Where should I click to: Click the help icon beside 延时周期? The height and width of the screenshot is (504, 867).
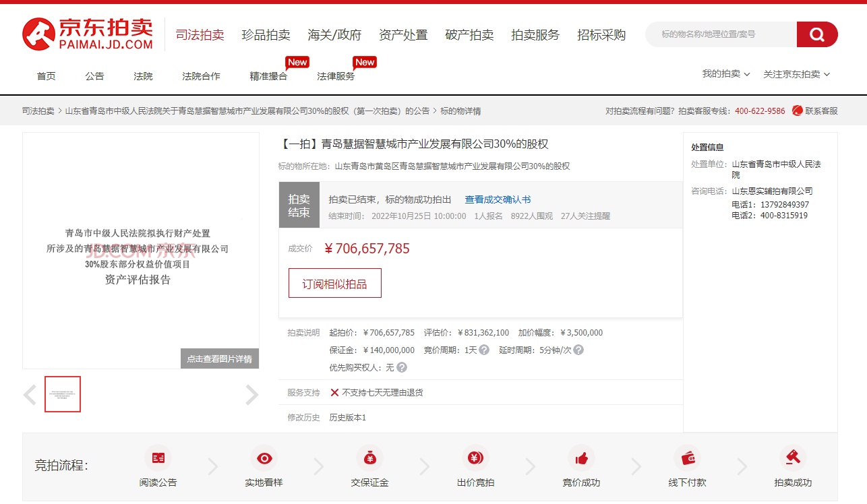[578, 350]
